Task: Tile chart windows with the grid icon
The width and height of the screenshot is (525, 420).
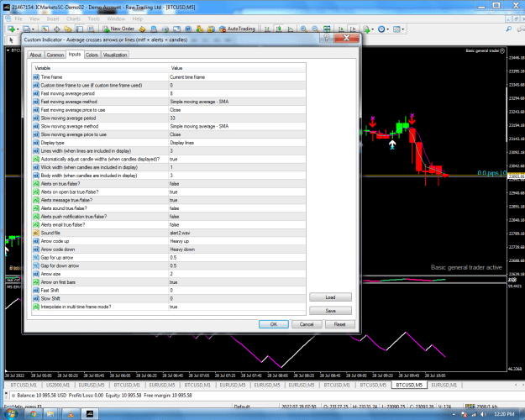Action: pyautogui.click(x=327, y=29)
